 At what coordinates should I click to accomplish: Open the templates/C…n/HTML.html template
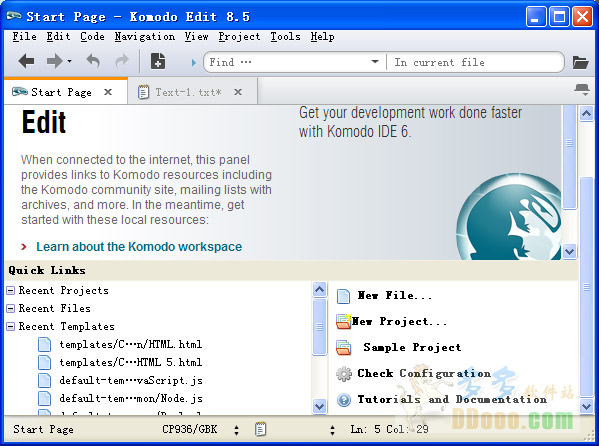[x=131, y=344]
